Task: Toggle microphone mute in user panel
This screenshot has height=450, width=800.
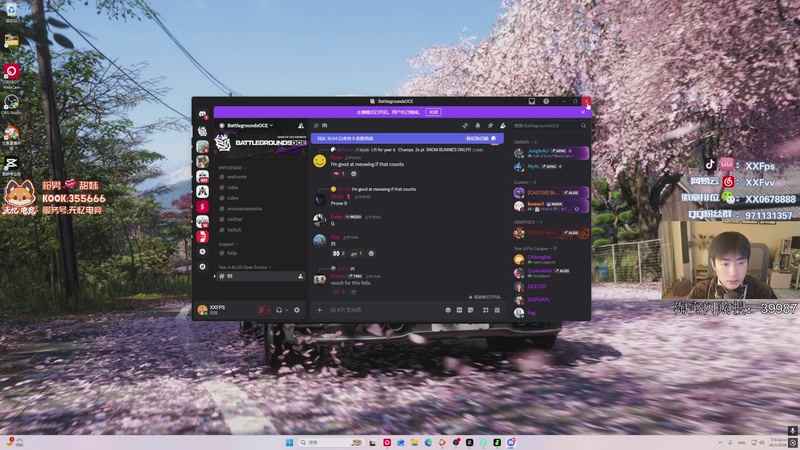Action: [261, 310]
